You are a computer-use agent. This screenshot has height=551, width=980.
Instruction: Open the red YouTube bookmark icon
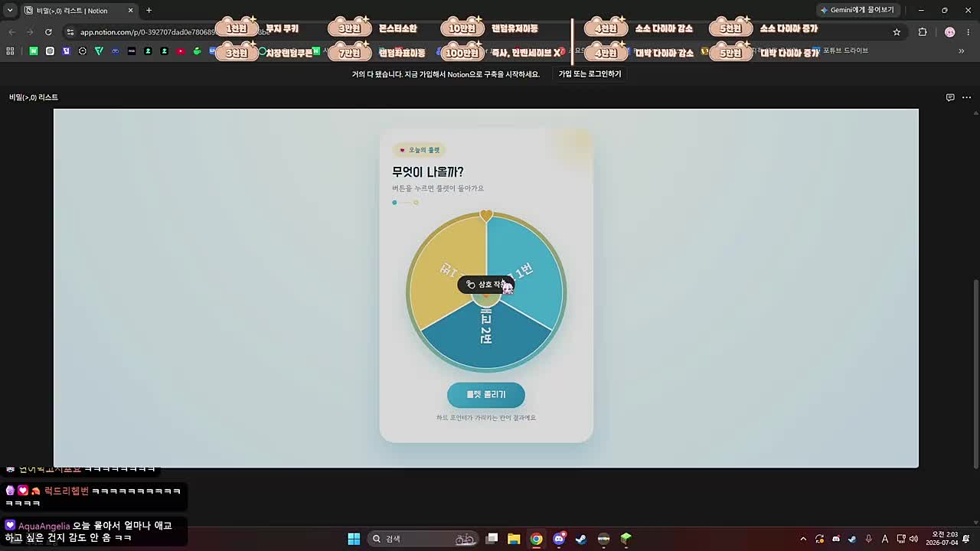181,51
